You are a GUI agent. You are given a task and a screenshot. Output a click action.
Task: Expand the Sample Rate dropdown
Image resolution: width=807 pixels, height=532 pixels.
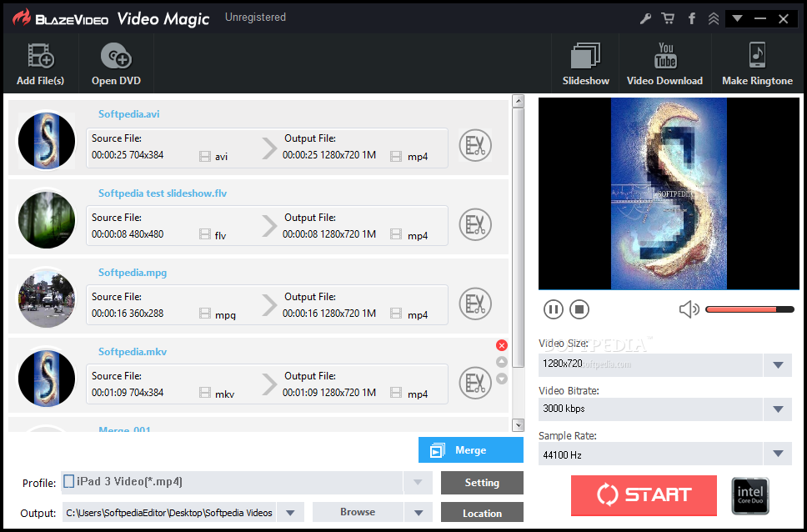[x=778, y=454]
